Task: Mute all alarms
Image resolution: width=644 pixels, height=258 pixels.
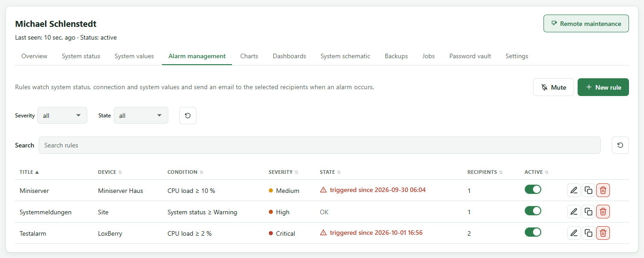Action: pos(553,87)
